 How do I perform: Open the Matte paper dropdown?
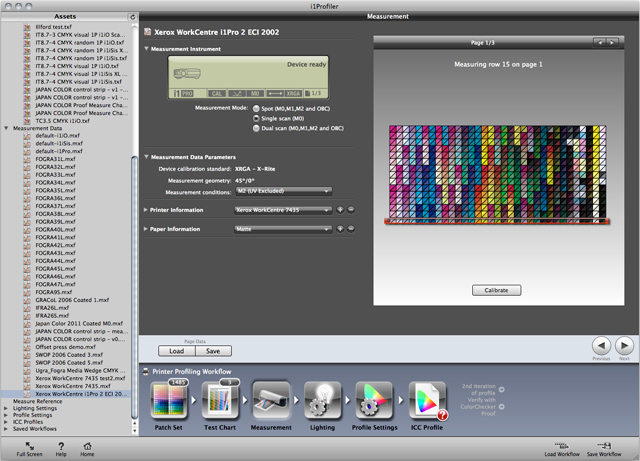pyautogui.click(x=282, y=229)
